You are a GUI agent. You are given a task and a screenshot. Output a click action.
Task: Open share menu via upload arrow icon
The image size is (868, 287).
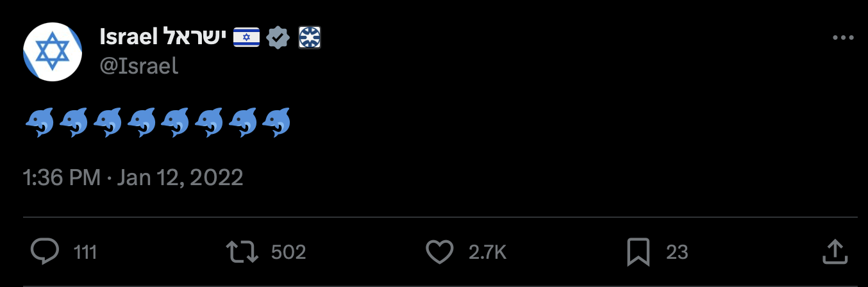point(833,252)
